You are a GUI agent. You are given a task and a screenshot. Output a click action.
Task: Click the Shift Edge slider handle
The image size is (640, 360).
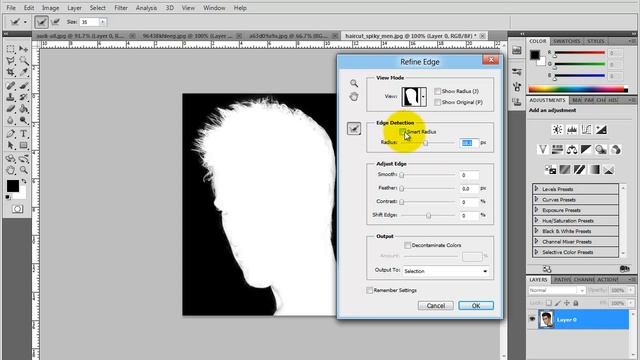coord(428,216)
